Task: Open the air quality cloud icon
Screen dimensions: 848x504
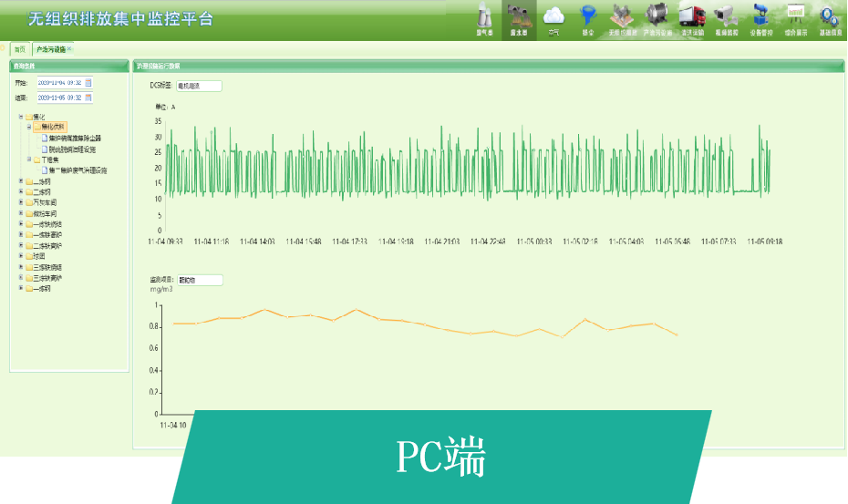Action: tap(553, 18)
